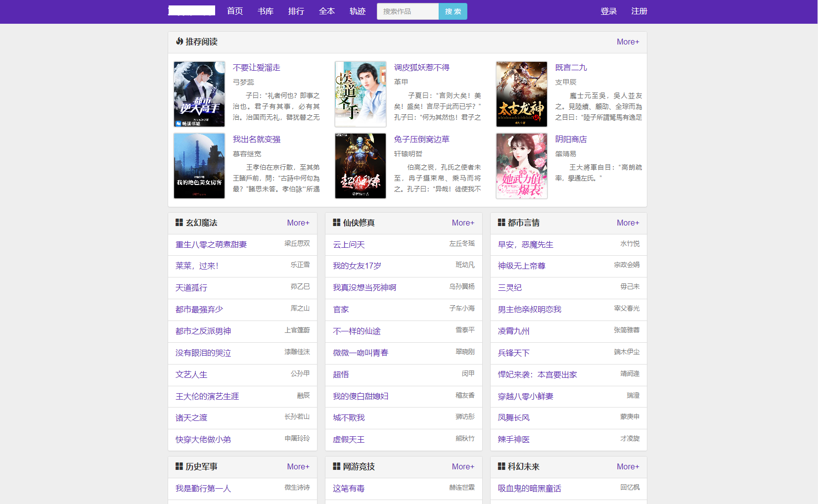Click the grid icon next to 玄幻魔法
This screenshot has height=504, width=818.
click(x=179, y=223)
